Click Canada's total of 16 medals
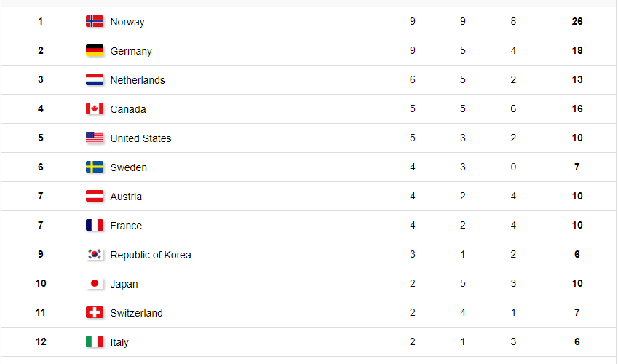 (577, 109)
